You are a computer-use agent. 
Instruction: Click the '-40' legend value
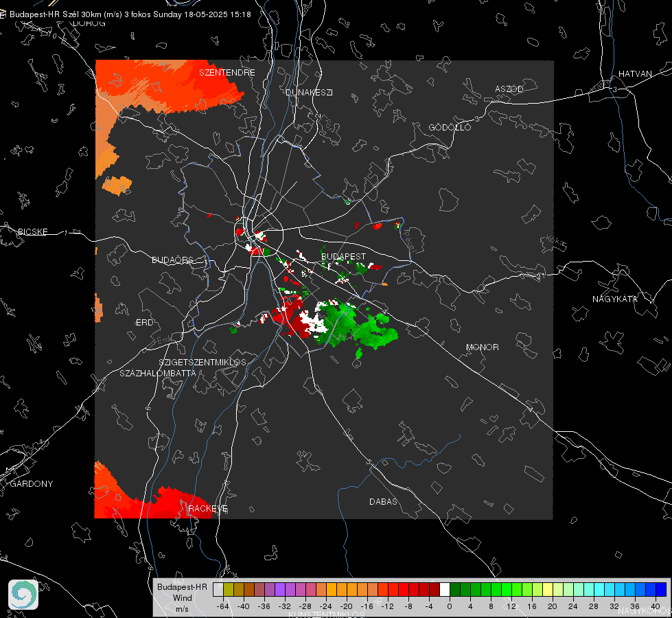[244, 606]
